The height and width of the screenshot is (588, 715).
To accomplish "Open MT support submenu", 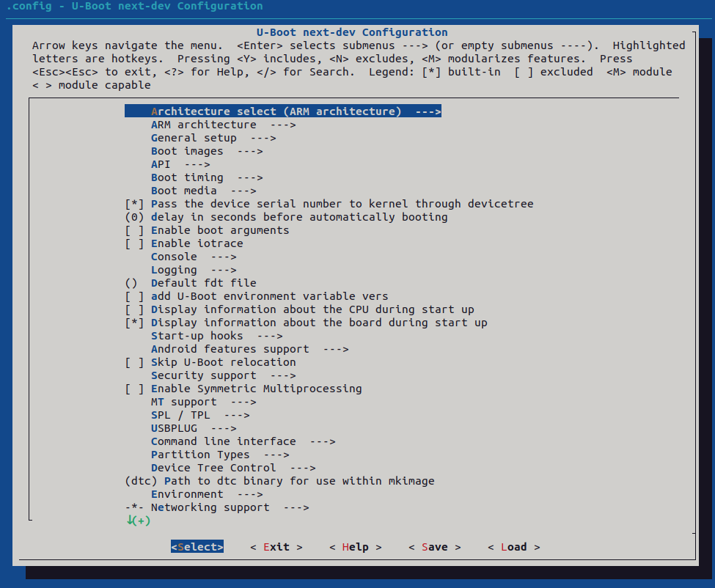I will click(x=204, y=402).
